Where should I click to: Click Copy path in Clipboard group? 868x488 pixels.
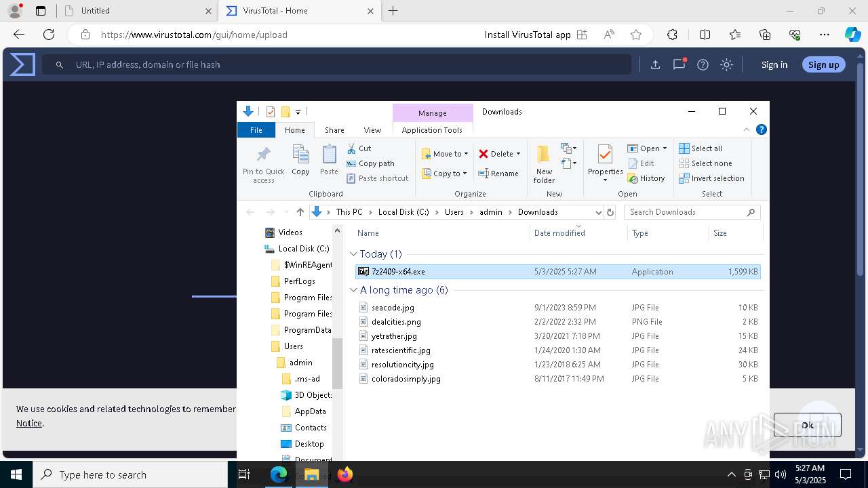tap(370, 163)
